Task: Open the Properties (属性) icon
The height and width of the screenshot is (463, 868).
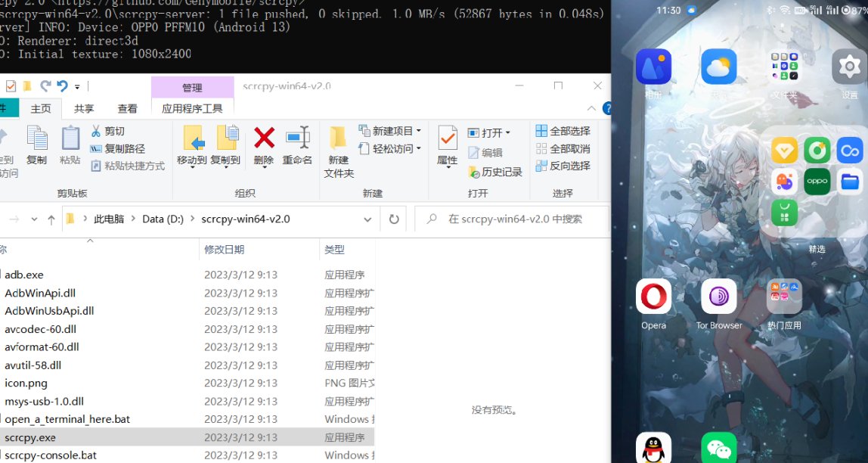Action: (448, 138)
